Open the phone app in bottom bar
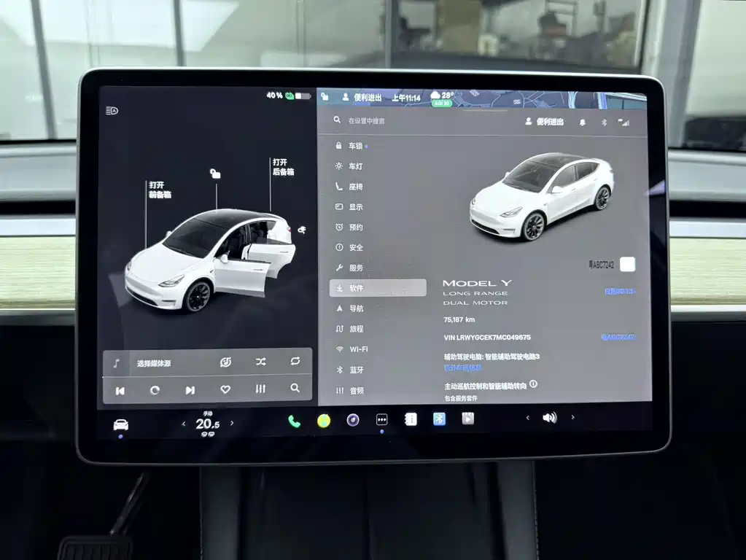Screen dimensions: 746x560 pyautogui.click(x=294, y=421)
